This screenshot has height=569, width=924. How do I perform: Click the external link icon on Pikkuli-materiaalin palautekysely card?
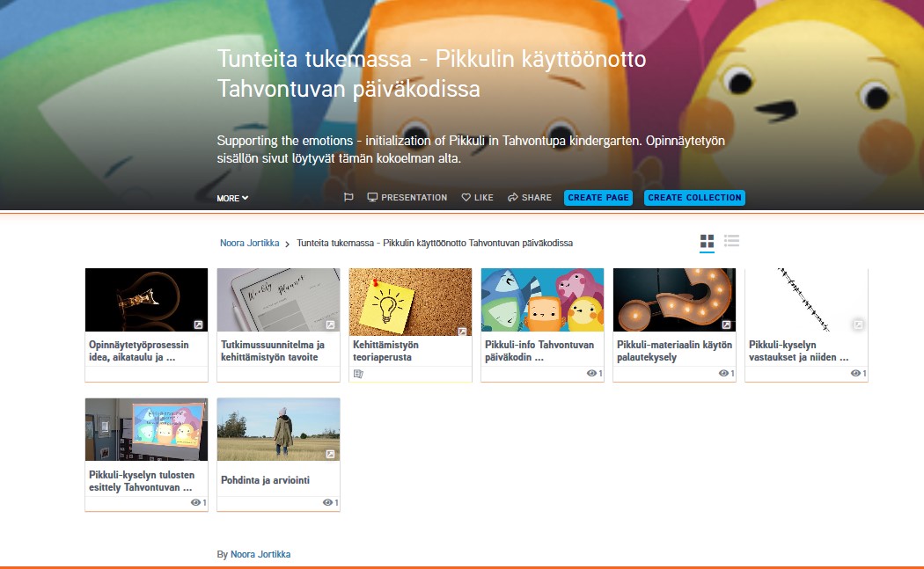727,325
